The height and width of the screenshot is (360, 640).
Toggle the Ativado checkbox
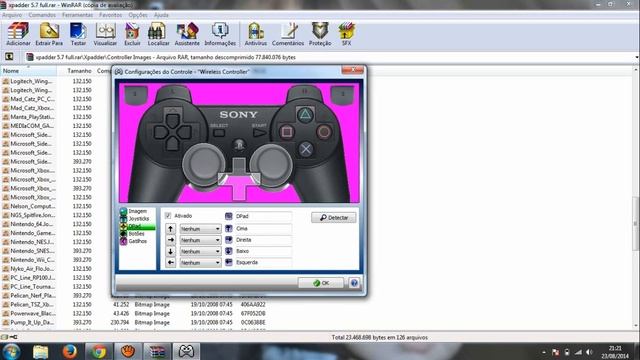coord(168,216)
